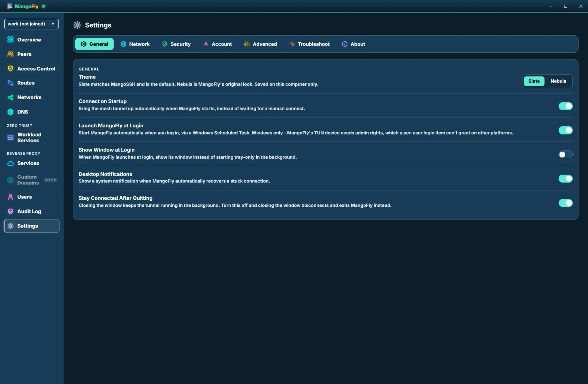Screen dimensions: 588x384
Task: Go to the Account tab
Action: point(217,44)
